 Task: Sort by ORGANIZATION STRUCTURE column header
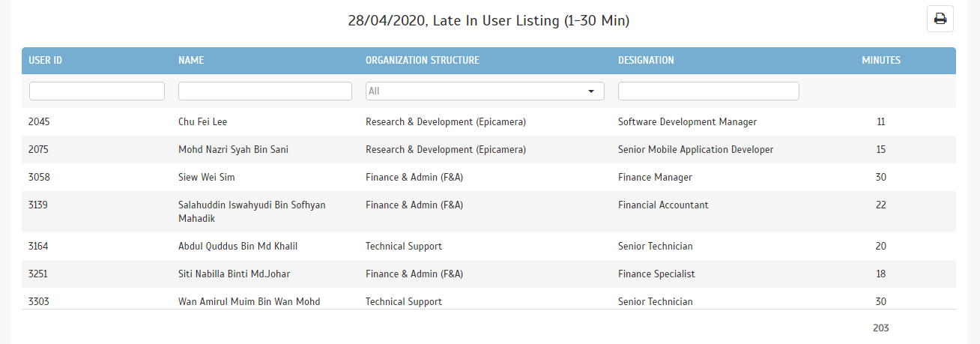[x=423, y=60]
